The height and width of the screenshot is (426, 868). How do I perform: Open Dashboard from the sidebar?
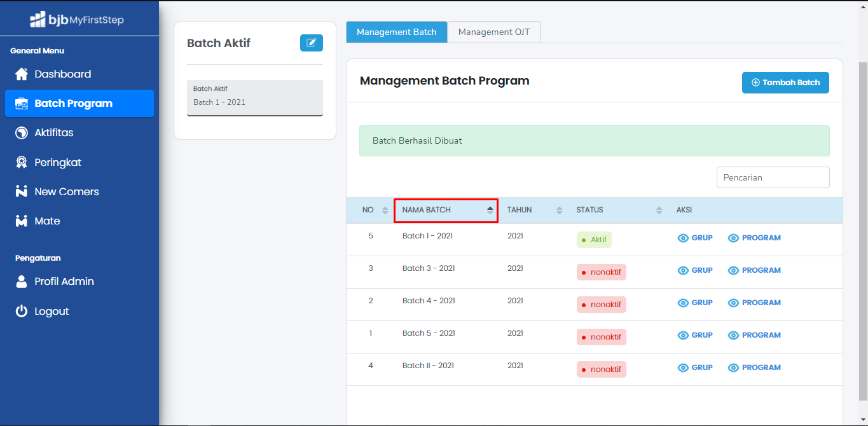pos(62,74)
